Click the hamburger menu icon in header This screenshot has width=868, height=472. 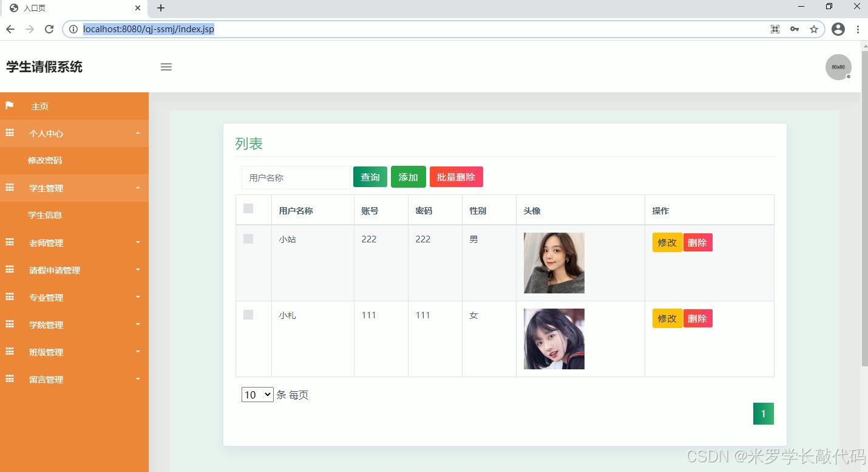166,67
